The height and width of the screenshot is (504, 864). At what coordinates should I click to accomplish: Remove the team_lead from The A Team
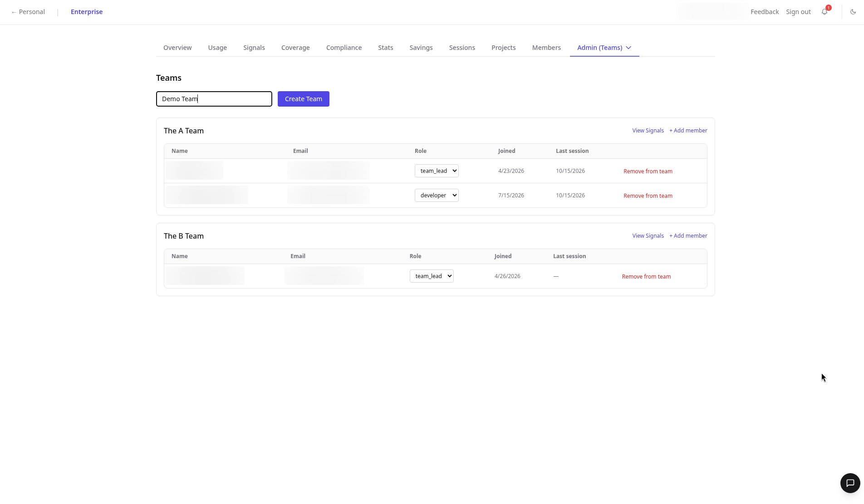coord(648,171)
